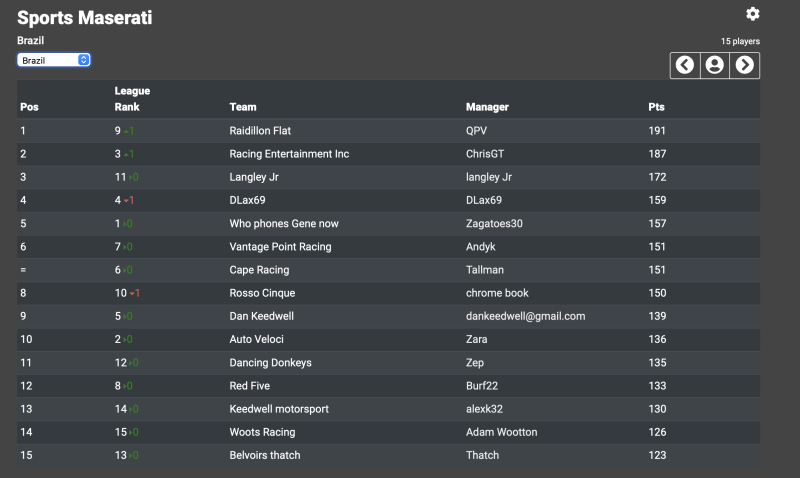The image size is (800, 478).
Task: Click the user profile icon button
Action: click(714, 65)
